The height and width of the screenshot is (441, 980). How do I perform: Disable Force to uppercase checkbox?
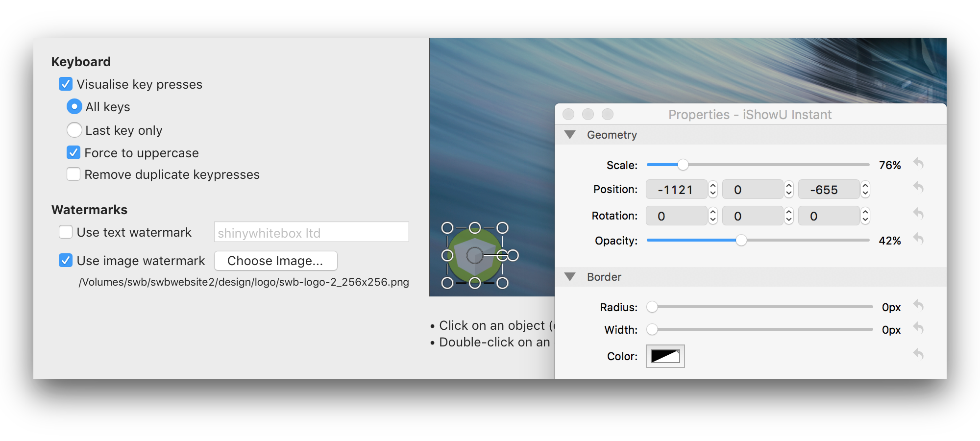pyautogui.click(x=73, y=153)
